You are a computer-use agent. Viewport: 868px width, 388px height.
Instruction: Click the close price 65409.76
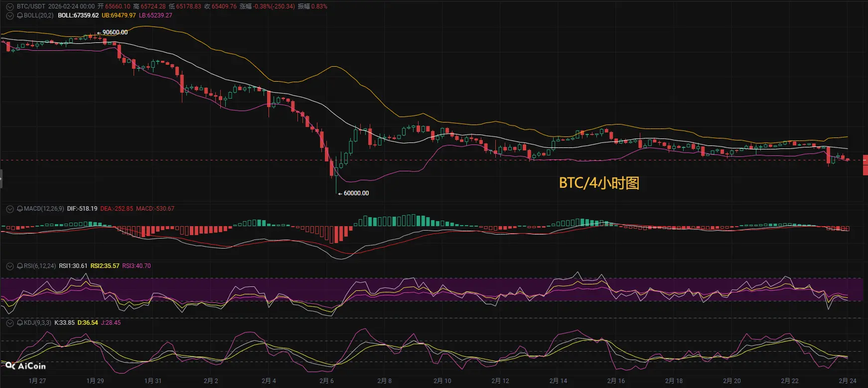[x=224, y=6]
